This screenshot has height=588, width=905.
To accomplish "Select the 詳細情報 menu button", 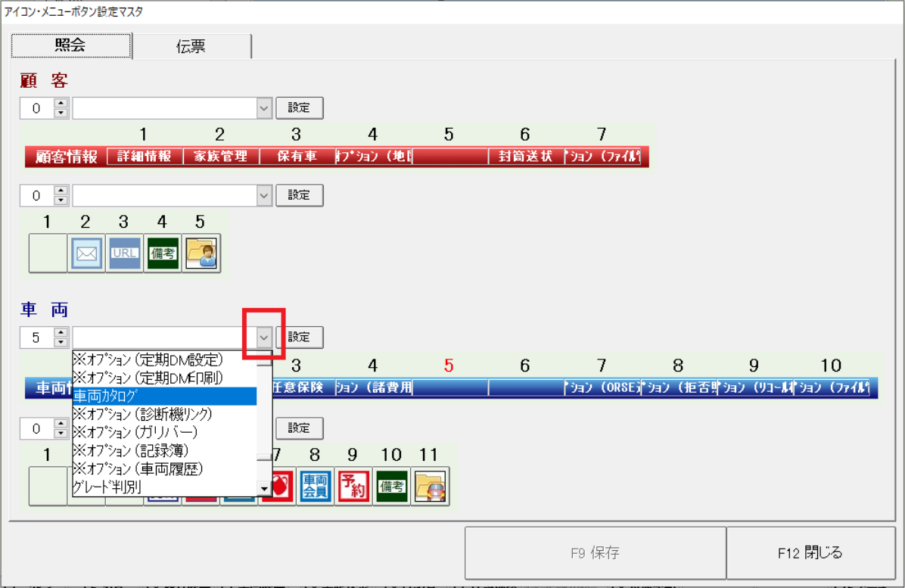I will point(145,157).
